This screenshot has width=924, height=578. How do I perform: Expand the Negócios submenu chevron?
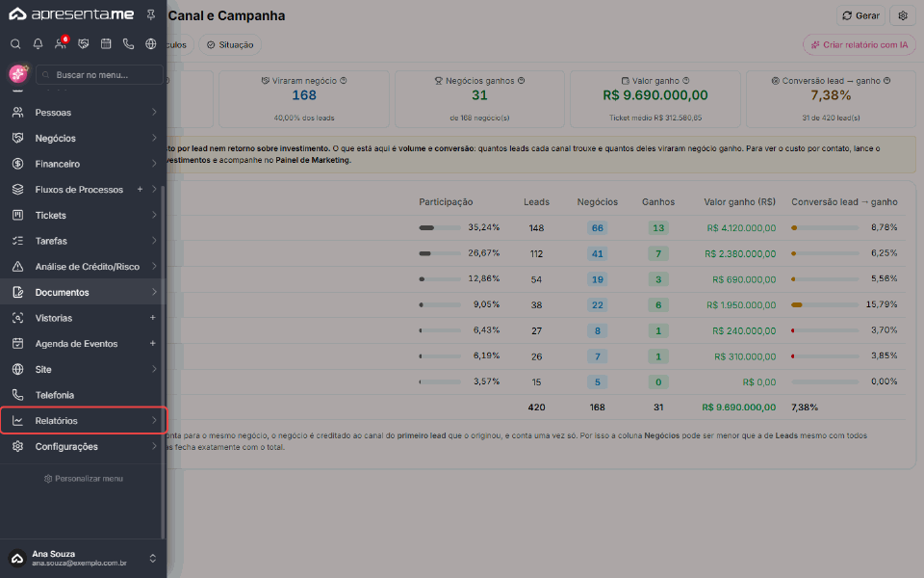click(x=154, y=138)
